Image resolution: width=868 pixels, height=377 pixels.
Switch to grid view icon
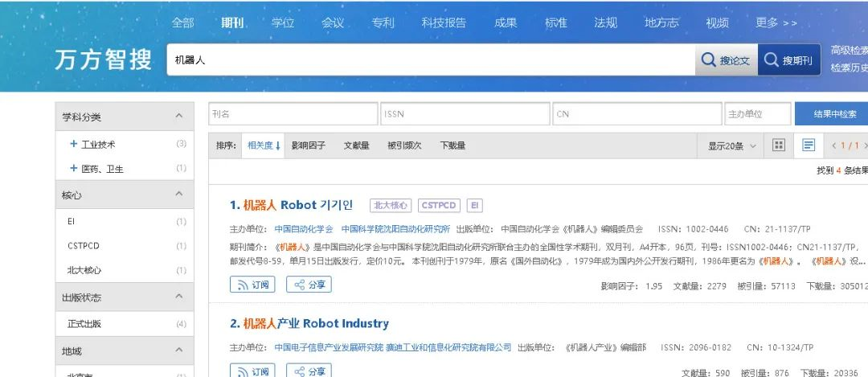779,145
